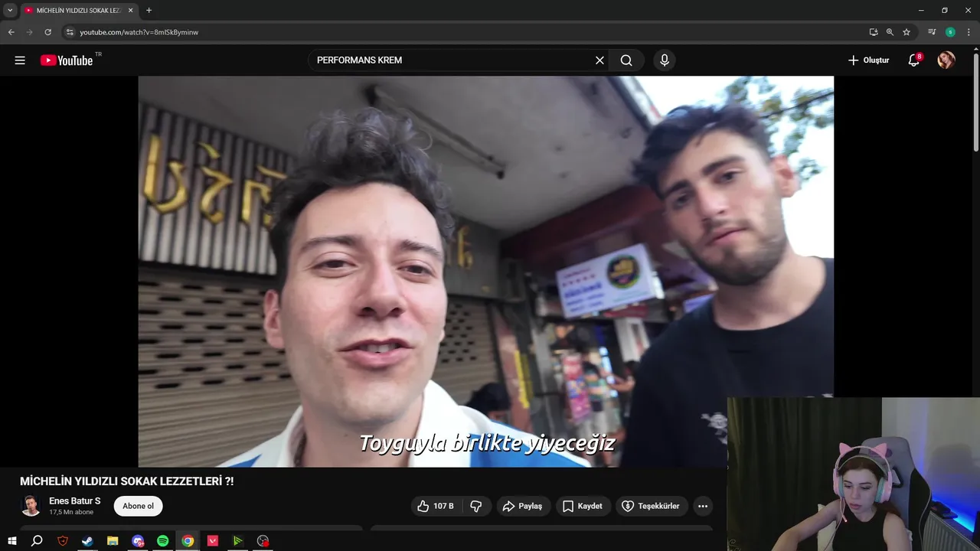Open Chrome three-dot settings menu
The width and height of the screenshot is (980, 551).
[x=969, y=32]
